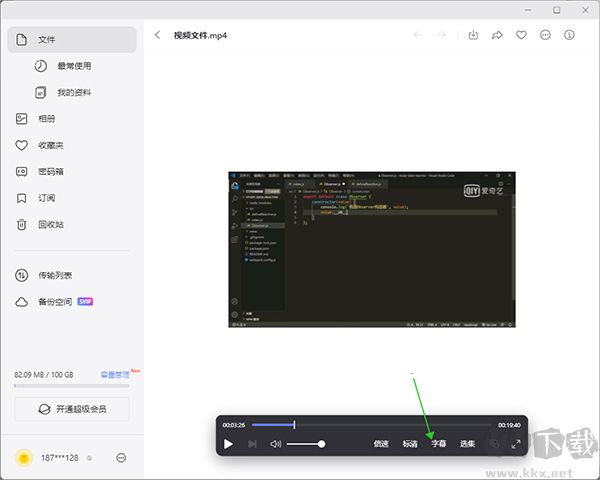This screenshot has height=480, width=600.
Task: Maximize the application window
Action: tap(556, 10)
